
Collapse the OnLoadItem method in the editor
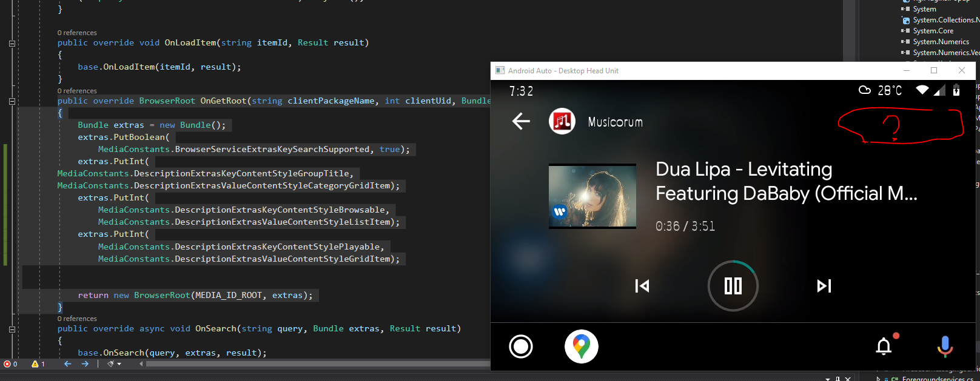click(12, 44)
